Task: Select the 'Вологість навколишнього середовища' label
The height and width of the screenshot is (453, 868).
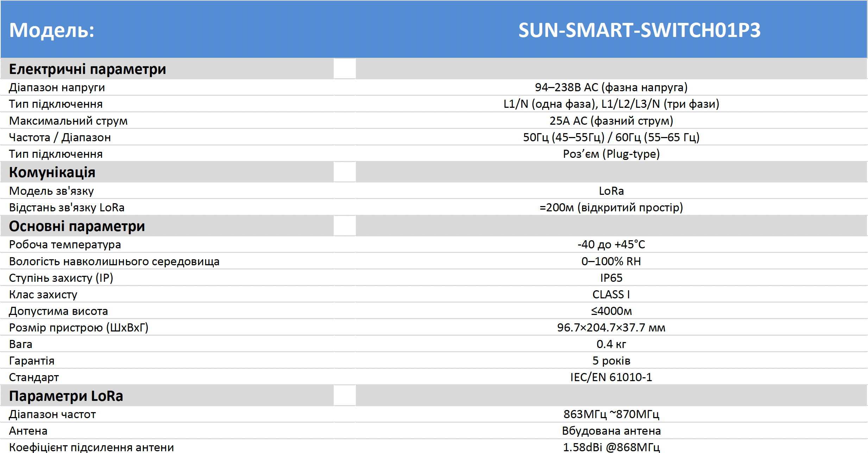Action: 114,261
